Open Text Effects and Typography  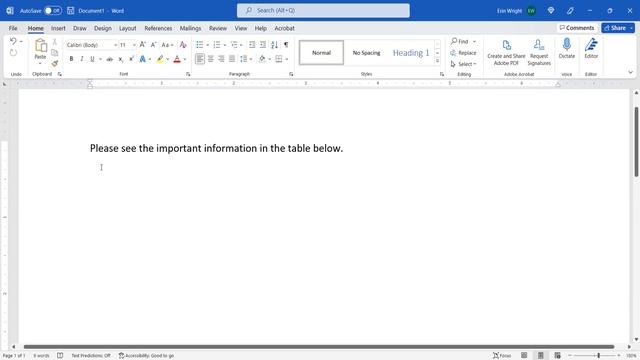click(x=142, y=59)
